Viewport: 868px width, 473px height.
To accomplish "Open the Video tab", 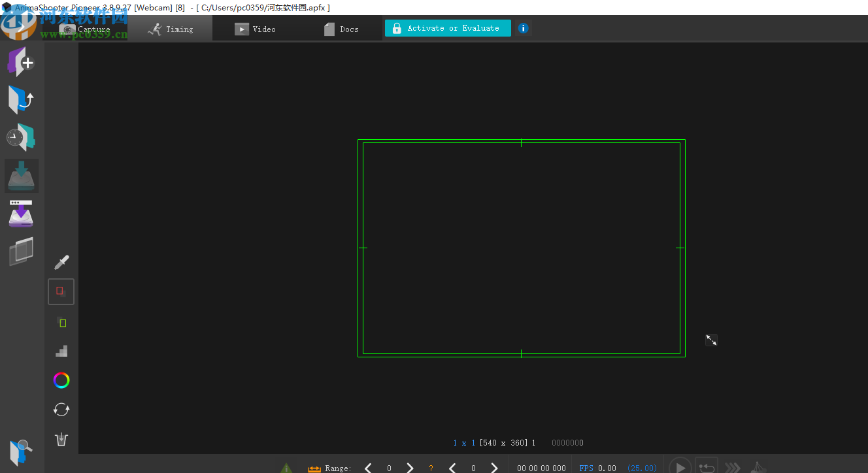I will 256,29.
